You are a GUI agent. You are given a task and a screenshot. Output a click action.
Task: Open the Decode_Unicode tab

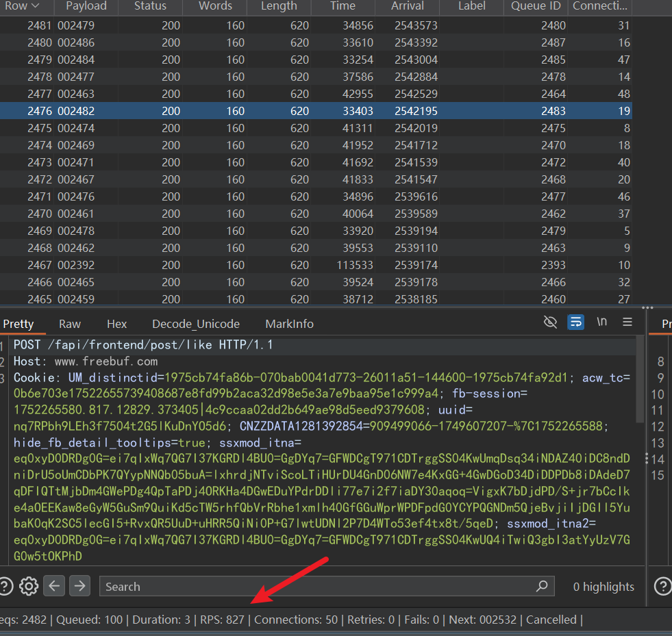click(196, 324)
